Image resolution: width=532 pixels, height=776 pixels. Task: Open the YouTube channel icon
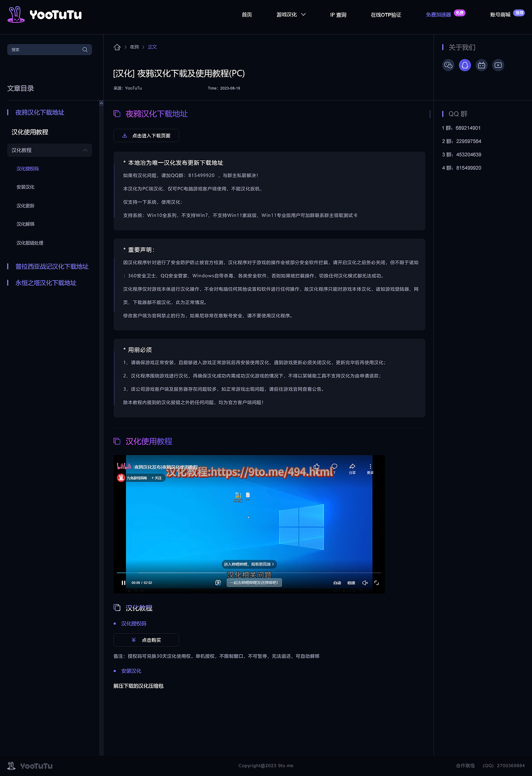pos(498,65)
